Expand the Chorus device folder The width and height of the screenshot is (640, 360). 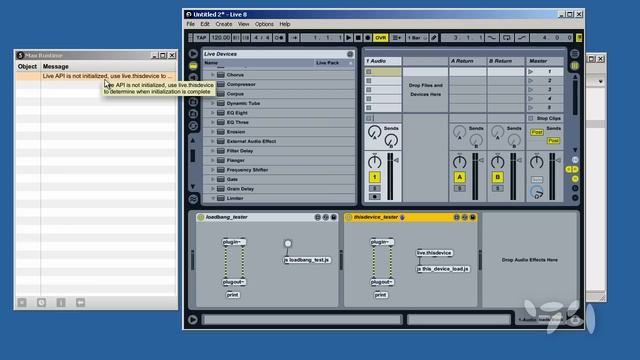(213, 75)
